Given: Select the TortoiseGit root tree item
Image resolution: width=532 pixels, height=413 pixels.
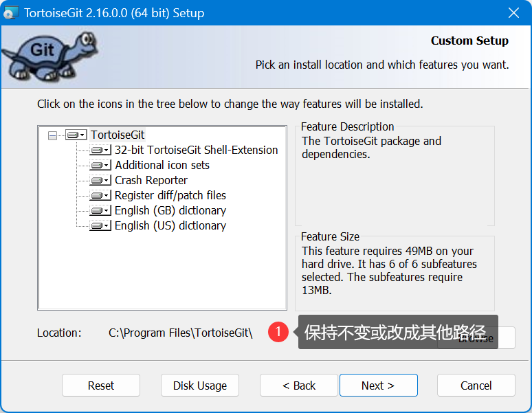Looking at the screenshot, I should pos(118,135).
